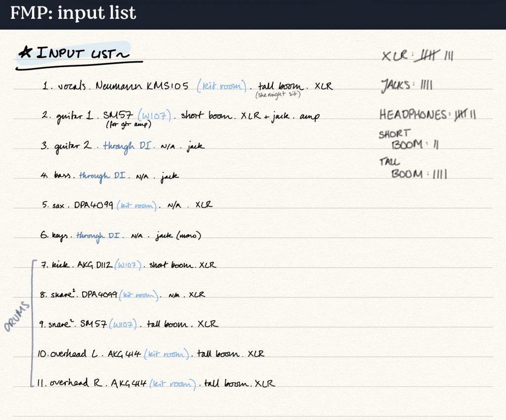Click "short boom" in the kick row
This screenshot has width=506, height=420.
point(171,265)
